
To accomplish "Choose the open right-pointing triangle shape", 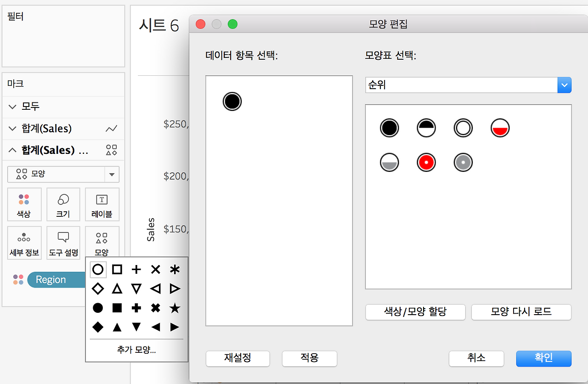I will tap(175, 288).
